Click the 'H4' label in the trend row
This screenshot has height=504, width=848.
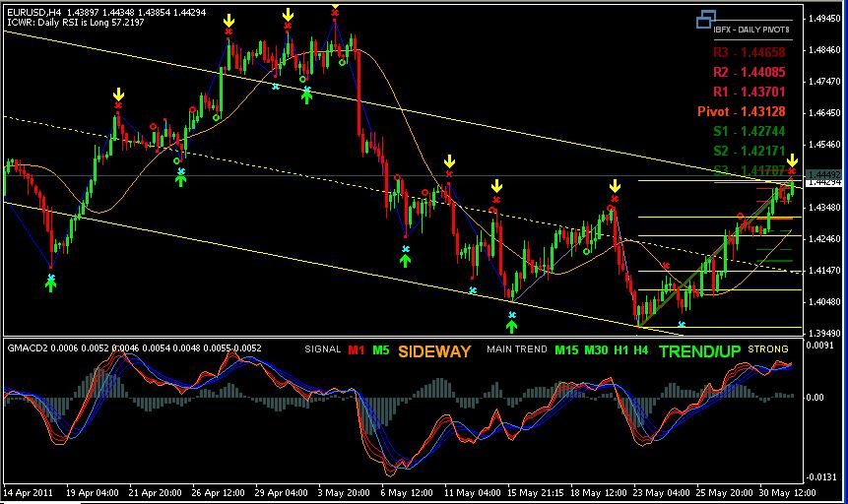tap(641, 350)
